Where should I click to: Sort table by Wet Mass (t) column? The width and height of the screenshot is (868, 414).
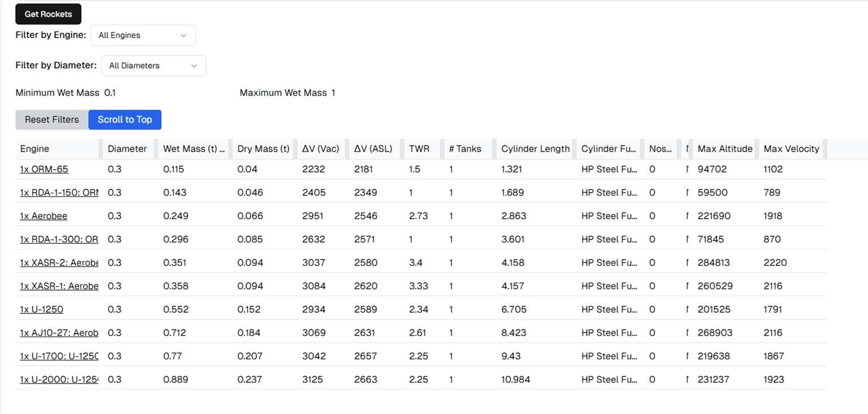(193, 149)
